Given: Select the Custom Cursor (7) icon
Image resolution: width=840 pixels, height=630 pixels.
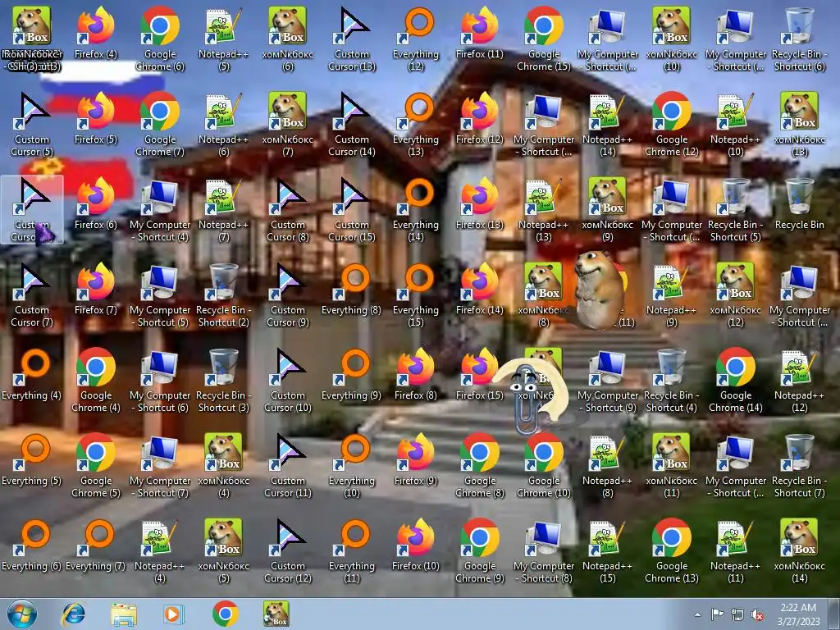Looking at the screenshot, I should [32, 294].
